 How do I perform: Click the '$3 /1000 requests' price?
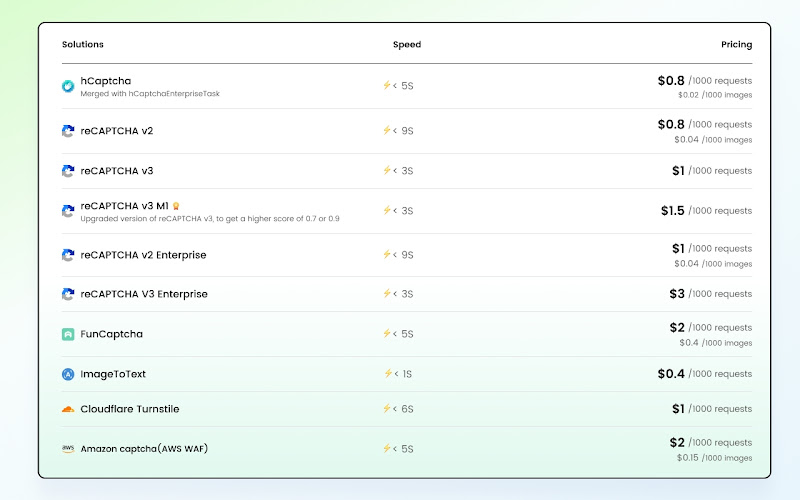click(711, 294)
